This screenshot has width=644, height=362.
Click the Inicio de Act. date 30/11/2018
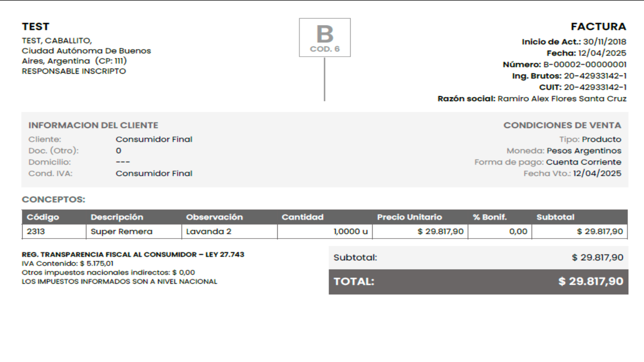(604, 42)
